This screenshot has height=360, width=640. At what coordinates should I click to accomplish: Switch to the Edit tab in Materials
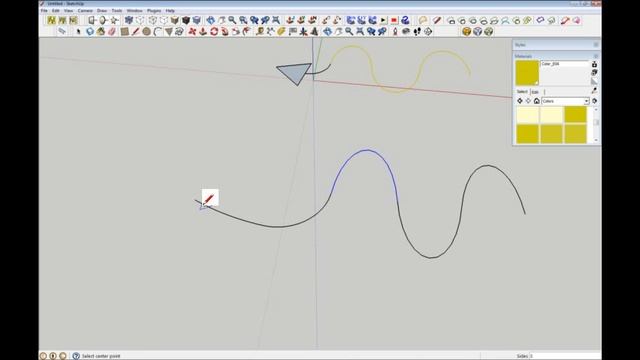[x=535, y=92]
